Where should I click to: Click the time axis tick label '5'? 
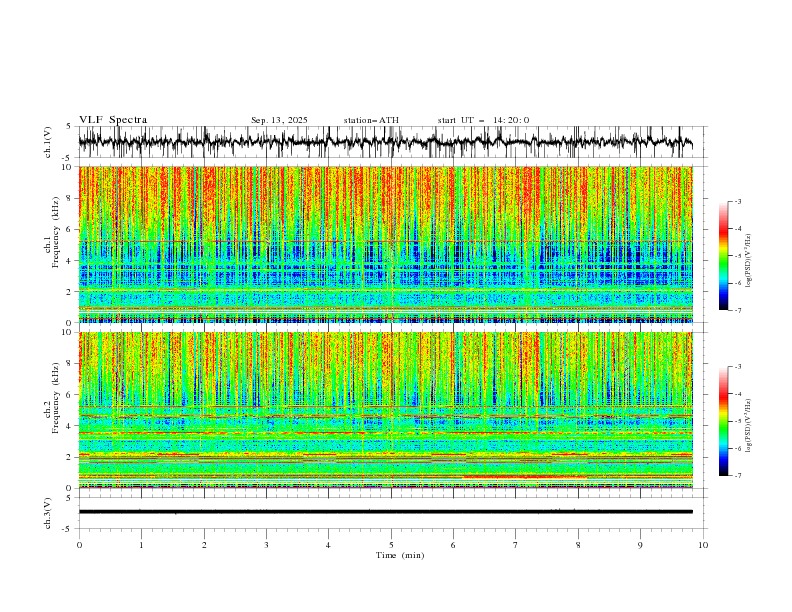[x=391, y=545]
